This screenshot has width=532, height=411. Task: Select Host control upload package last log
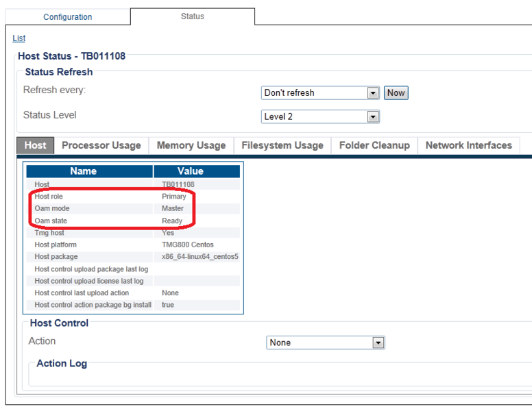91,269
